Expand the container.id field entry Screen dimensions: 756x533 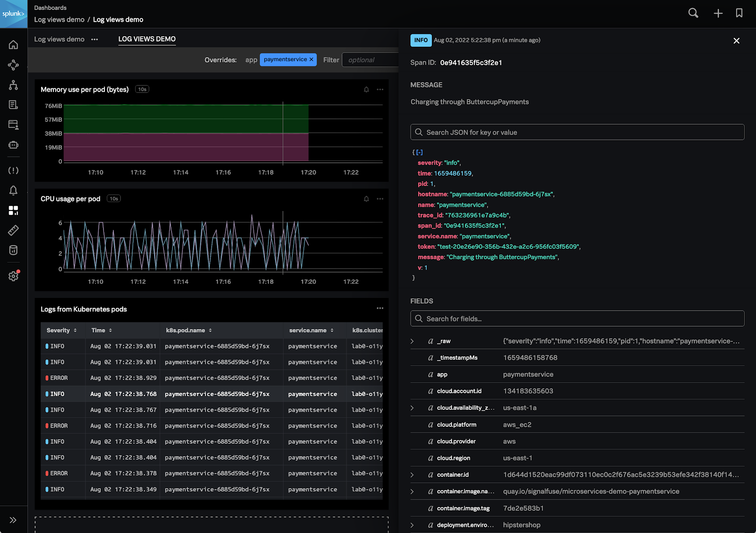[x=412, y=474]
